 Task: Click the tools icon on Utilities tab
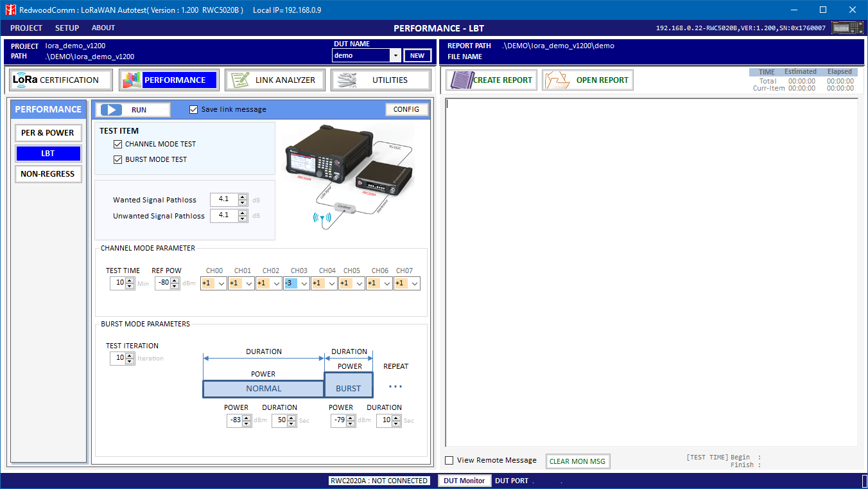pyautogui.click(x=347, y=80)
